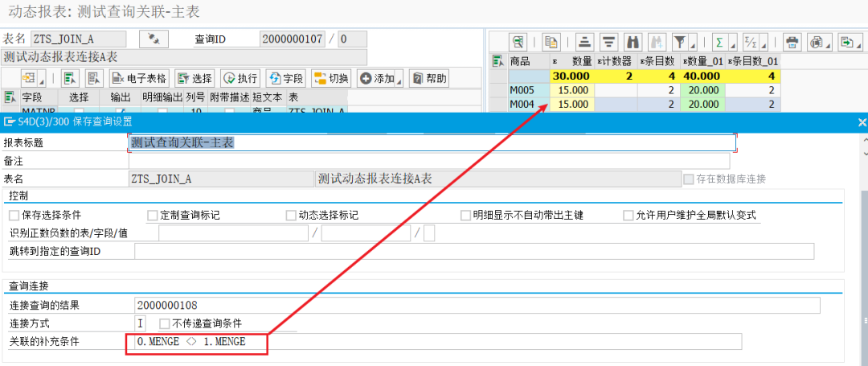Click the 连接方式 field containing I
Viewport: 868px width, 366px height.
click(141, 323)
